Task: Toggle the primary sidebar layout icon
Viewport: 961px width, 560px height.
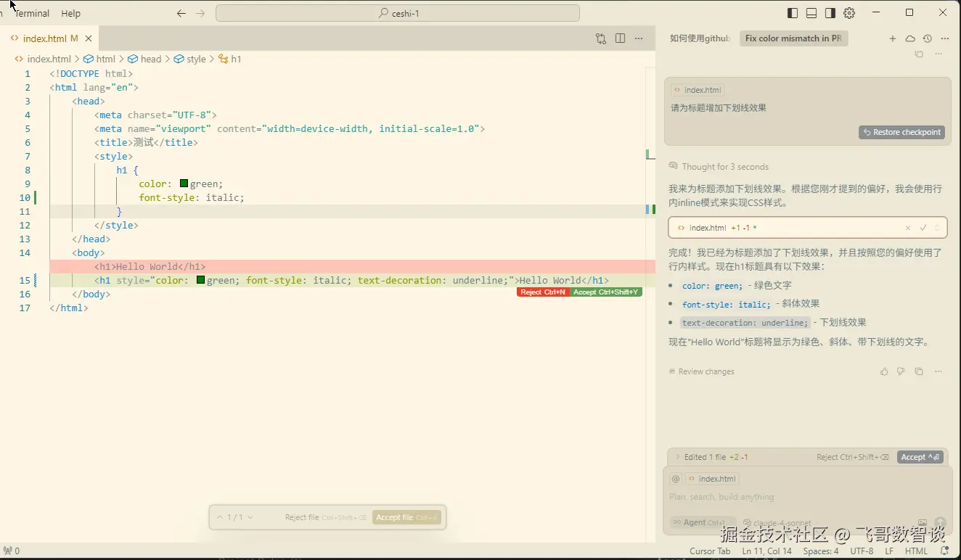Action: click(x=793, y=13)
